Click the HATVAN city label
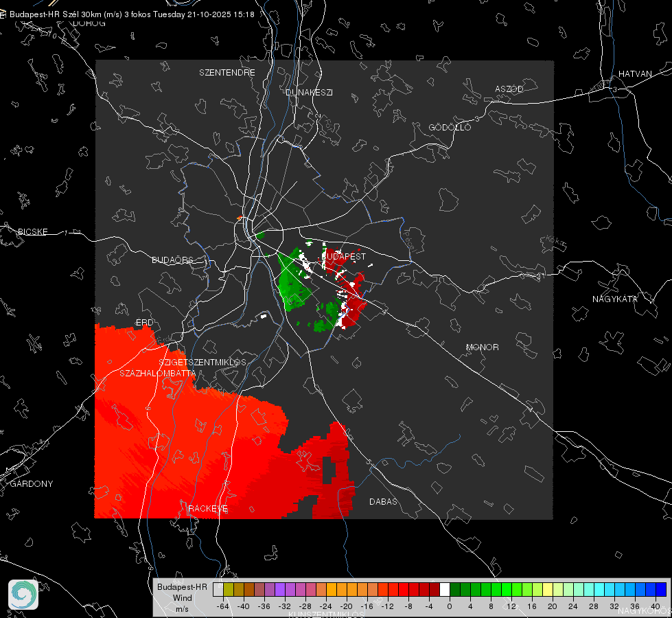 pyautogui.click(x=635, y=73)
